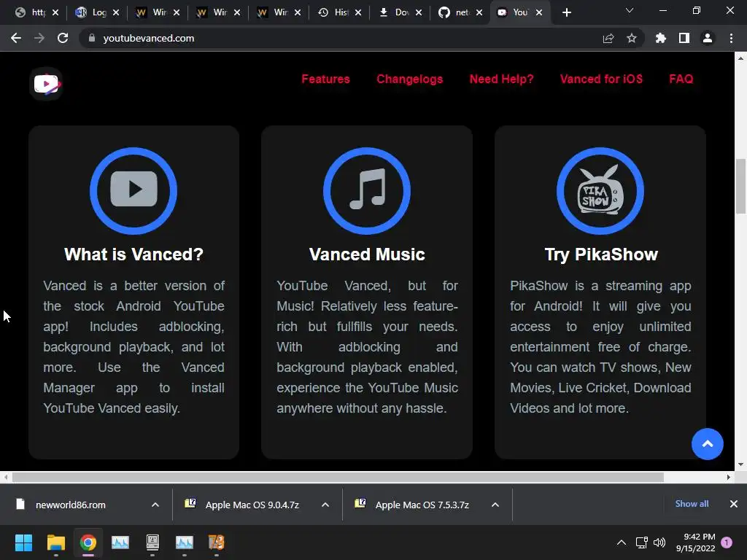Open the Windows Start menu
The width and height of the screenshot is (747, 560).
(x=23, y=542)
